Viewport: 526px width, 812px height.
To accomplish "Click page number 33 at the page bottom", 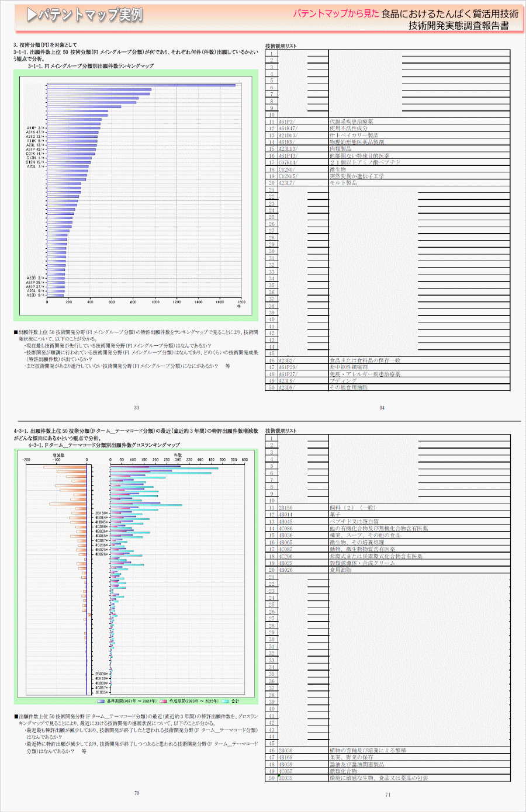I will [136, 408].
